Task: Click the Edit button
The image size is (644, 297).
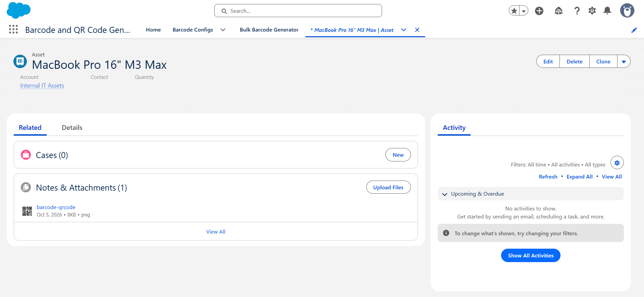Action: point(548,61)
